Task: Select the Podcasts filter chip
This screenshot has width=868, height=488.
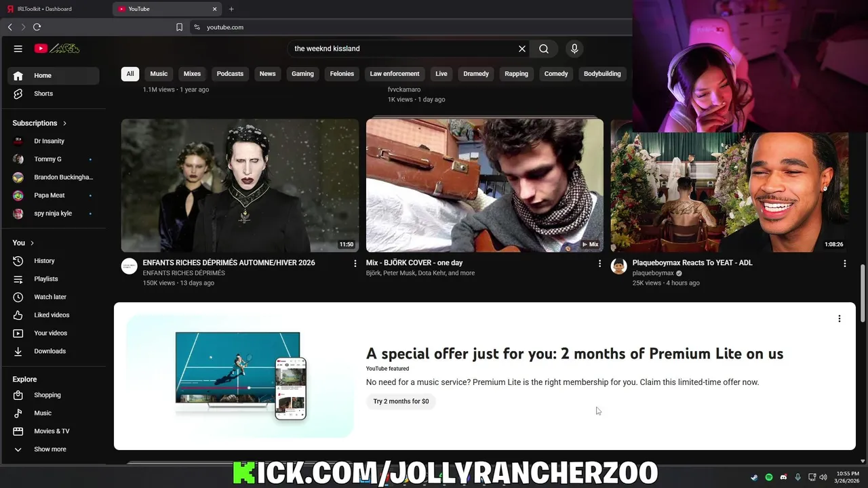Action: click(x=230, y=74)
